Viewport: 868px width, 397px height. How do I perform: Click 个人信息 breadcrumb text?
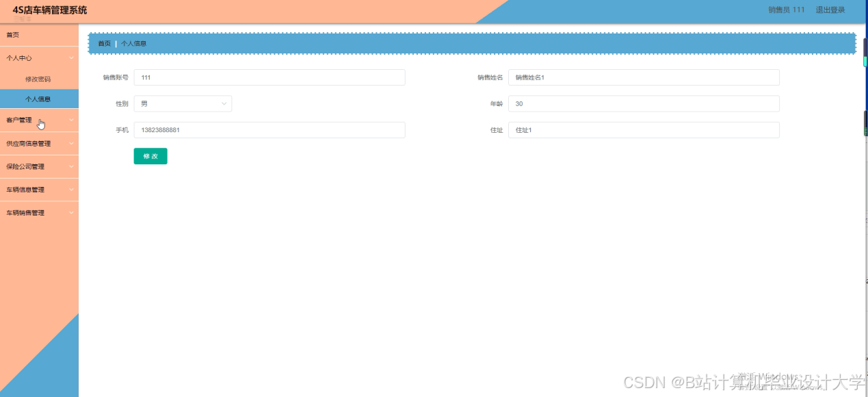[134, 44]
